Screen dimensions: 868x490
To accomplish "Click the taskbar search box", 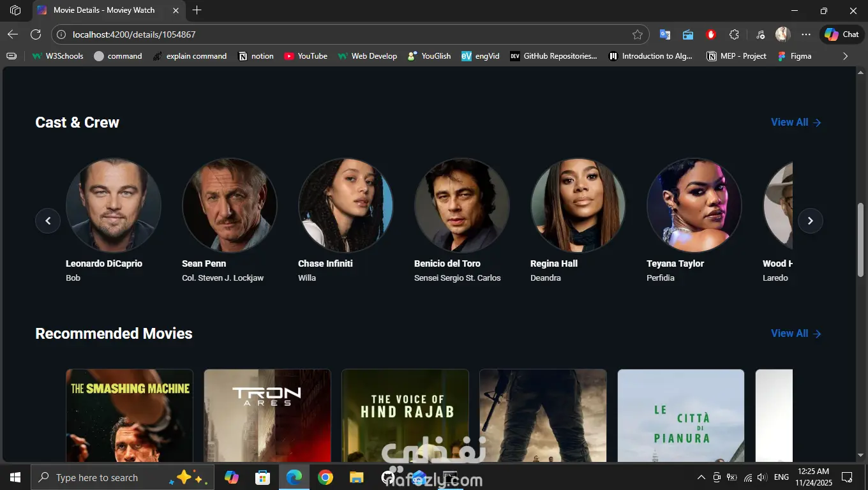I will click(123, 477).
